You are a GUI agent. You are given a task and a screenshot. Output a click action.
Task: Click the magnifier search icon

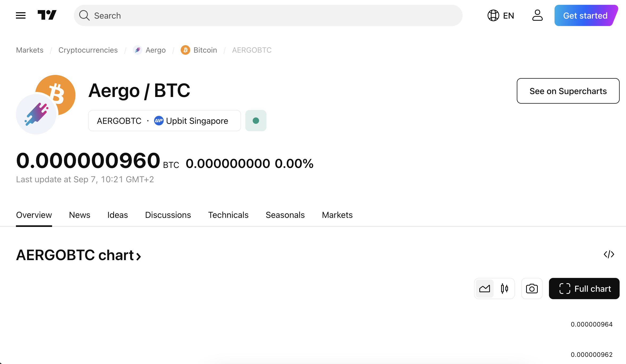(84, 15)
